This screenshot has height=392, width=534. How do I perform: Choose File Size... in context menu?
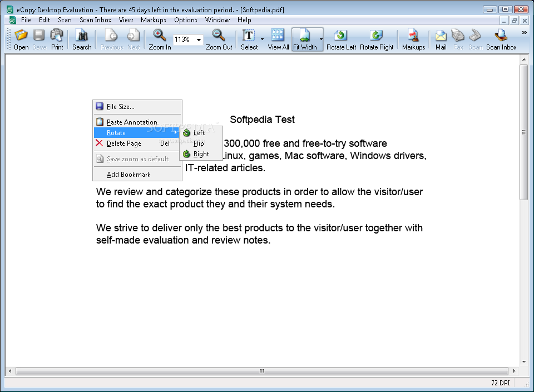coord(137,107)
